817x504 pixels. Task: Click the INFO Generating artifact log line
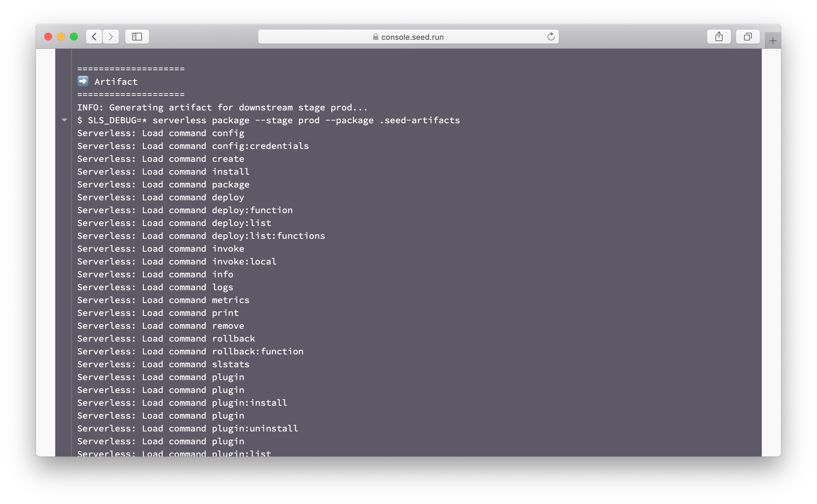click(x=222, y=107)
